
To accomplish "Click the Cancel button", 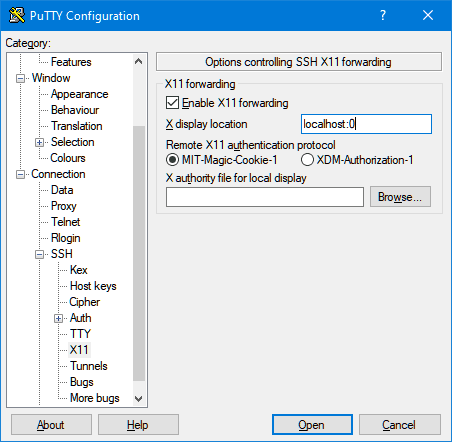I will point(400,425).
